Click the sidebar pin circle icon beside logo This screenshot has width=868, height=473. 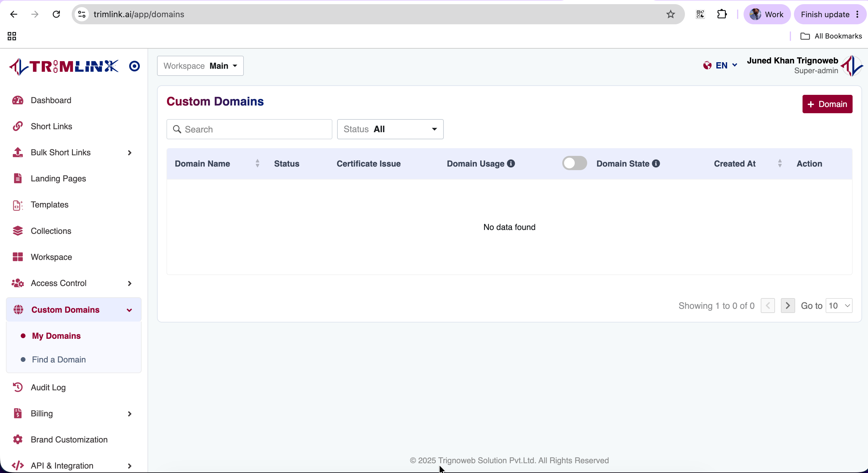134,66
